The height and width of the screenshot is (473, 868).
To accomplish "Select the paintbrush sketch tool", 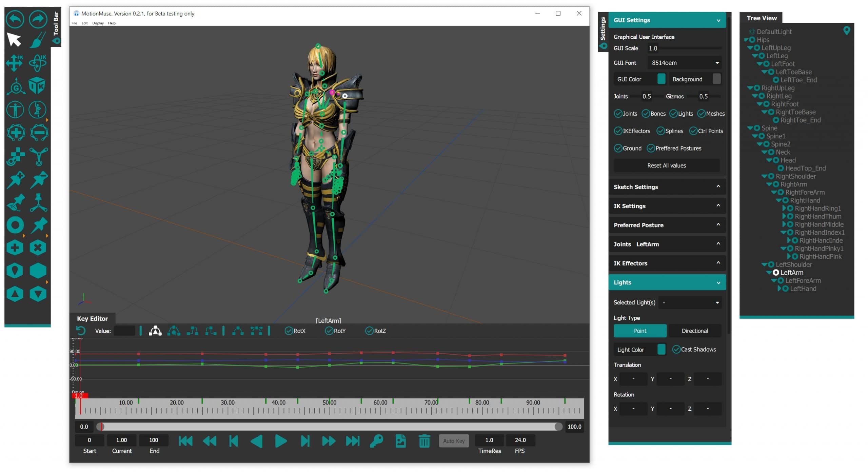I will [38, 40].
